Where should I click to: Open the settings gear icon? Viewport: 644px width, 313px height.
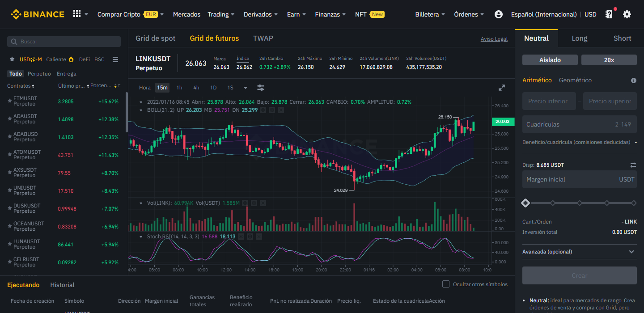[x=627, y=14]
